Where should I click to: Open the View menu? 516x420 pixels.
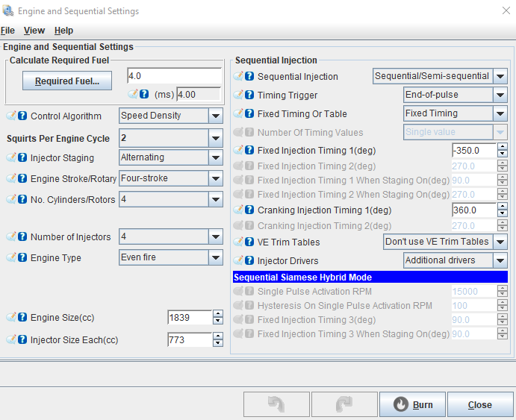(x=34, y=31)
